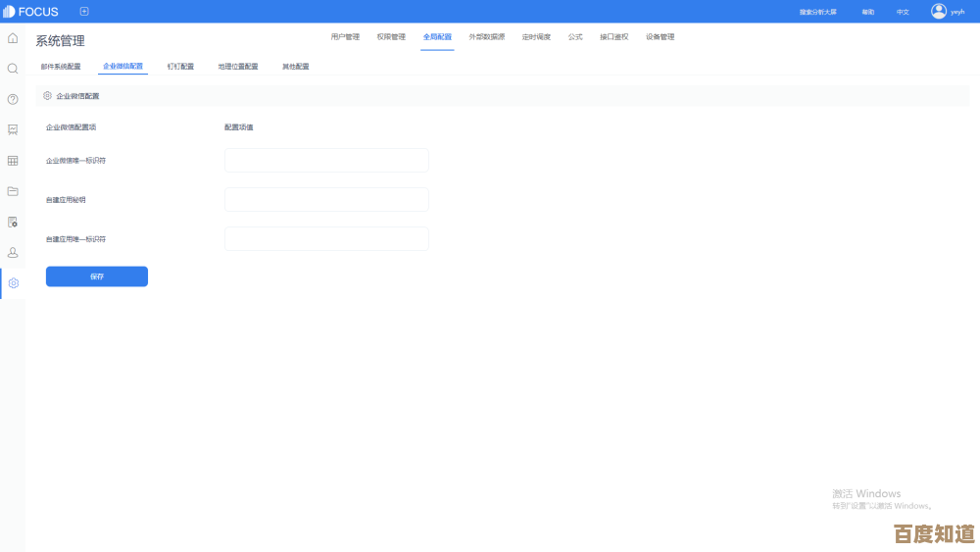Click the plus icon next to FOCUS logo

click(84, 12)
